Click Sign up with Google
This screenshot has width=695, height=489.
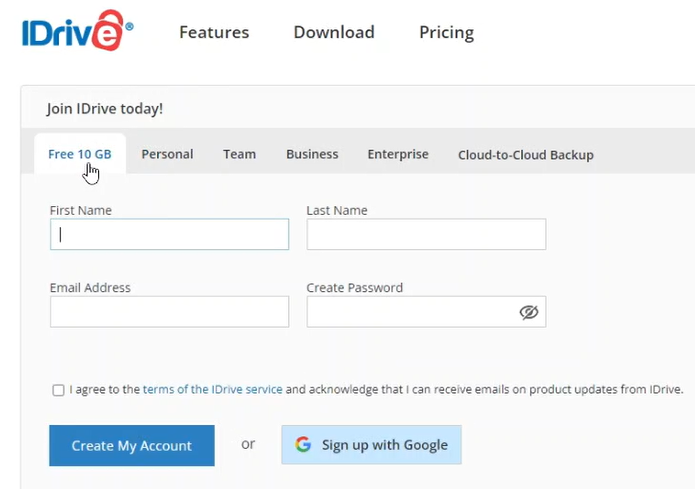(x=371, y=445)
